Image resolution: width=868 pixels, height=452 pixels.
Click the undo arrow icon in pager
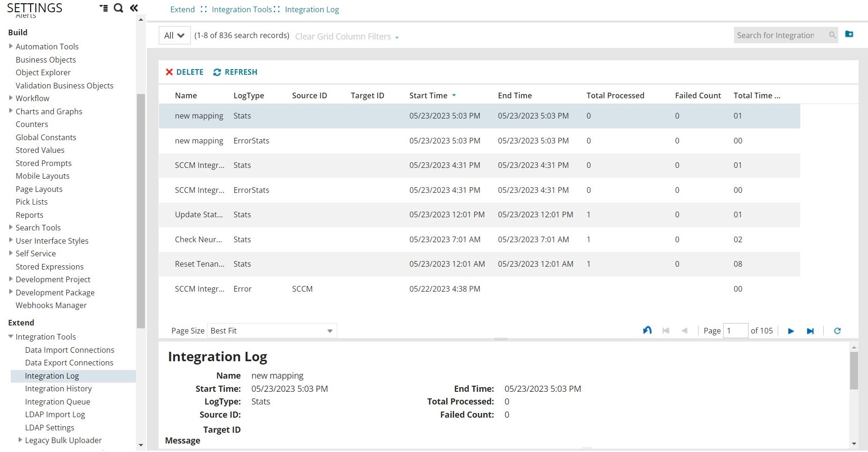647,330
